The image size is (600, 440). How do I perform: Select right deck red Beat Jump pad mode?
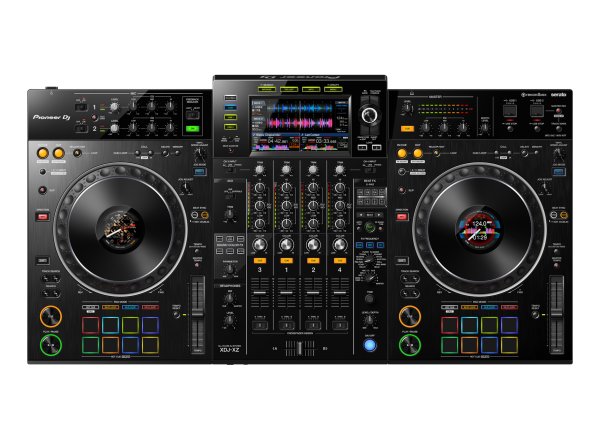[509, 307]
